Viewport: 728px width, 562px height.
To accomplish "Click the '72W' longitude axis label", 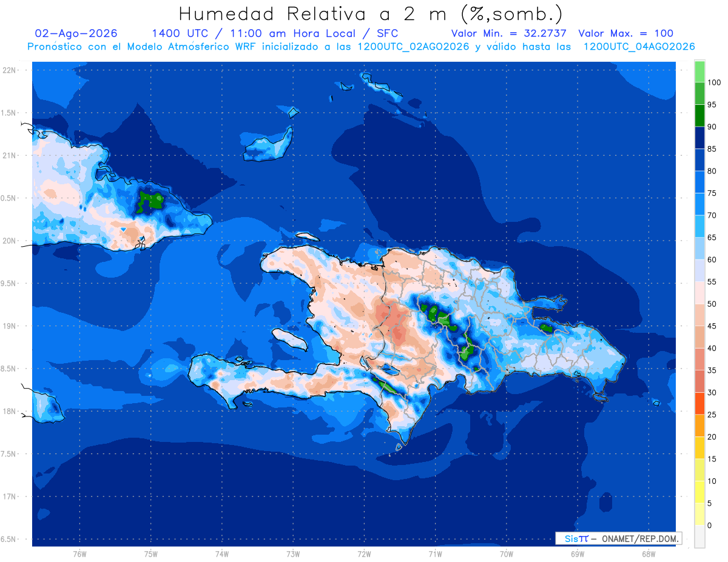I will [364, 554].
